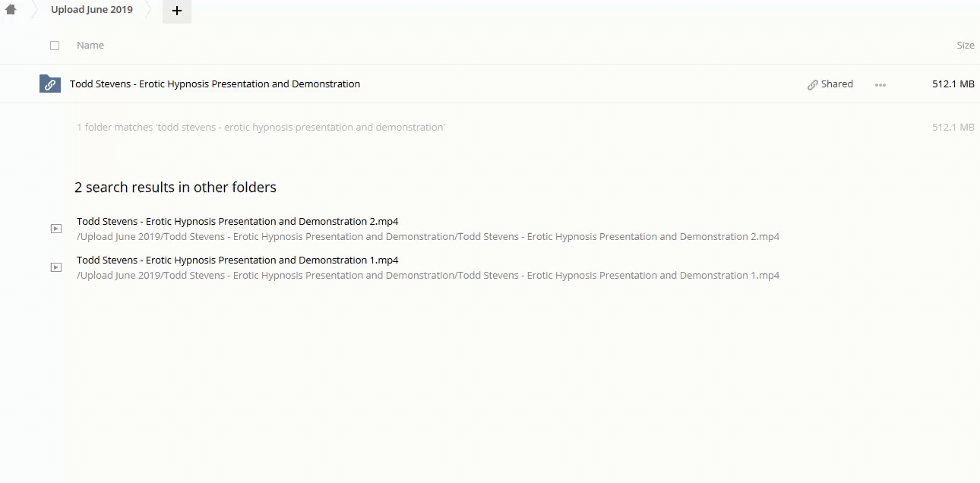Screen dimensions: 980x483
Task: Click the plus New button in breadcrumb
Action: tap(177, 11)
